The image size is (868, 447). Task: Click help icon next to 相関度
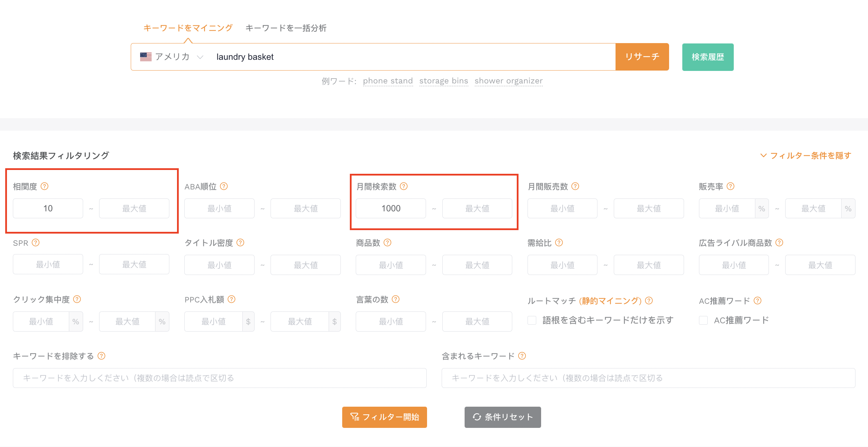click(45, 186)
